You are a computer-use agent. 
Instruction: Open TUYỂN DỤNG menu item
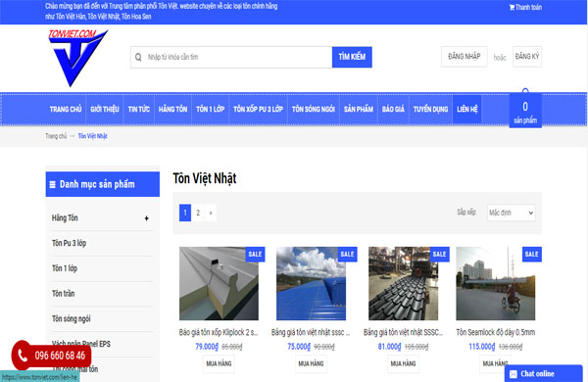tap(430, 109)
